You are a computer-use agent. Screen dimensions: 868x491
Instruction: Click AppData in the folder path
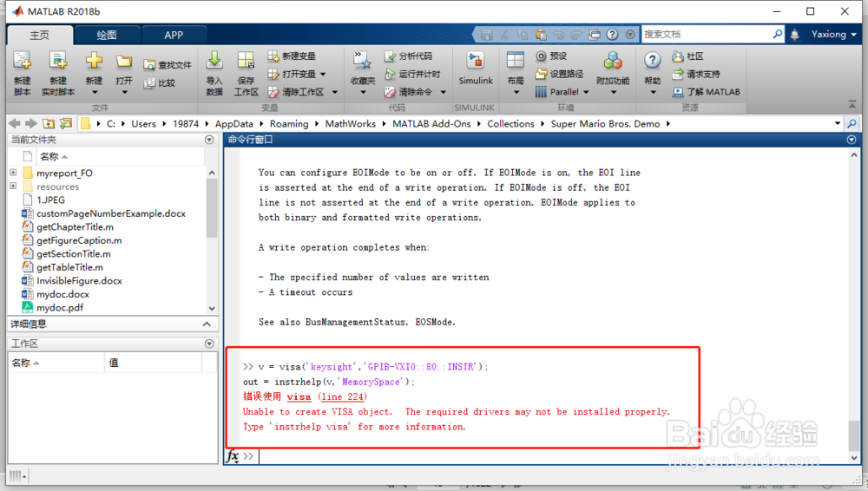pyautogui.click(x=234, y=123)
